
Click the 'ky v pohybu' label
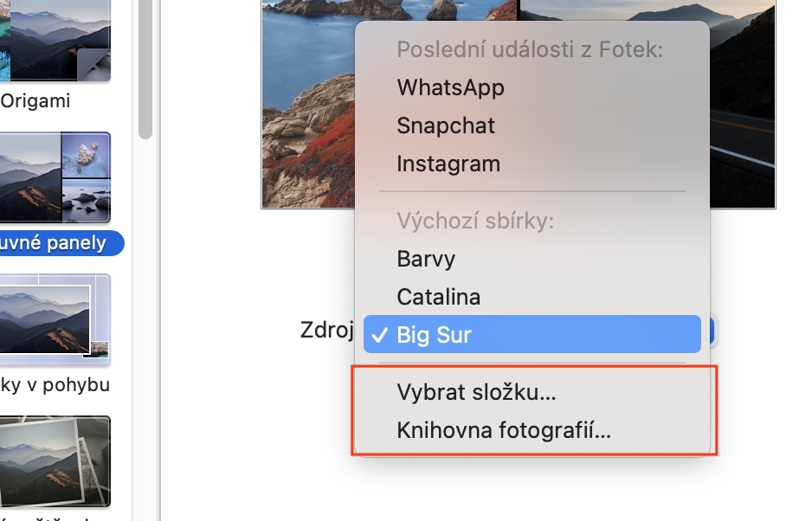[x=55, y=385]
